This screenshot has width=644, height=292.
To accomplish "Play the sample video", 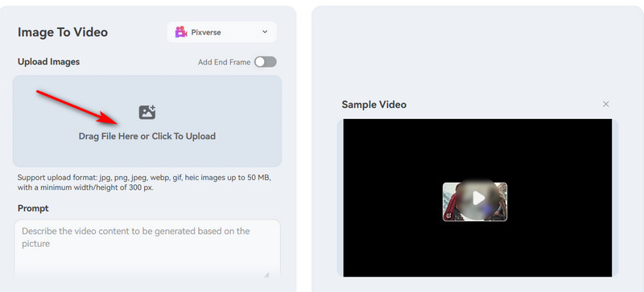I will pos(478,198).
